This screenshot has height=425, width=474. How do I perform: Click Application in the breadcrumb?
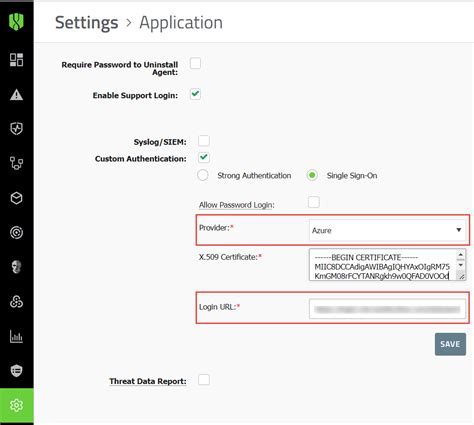click(x=181, y=23)
